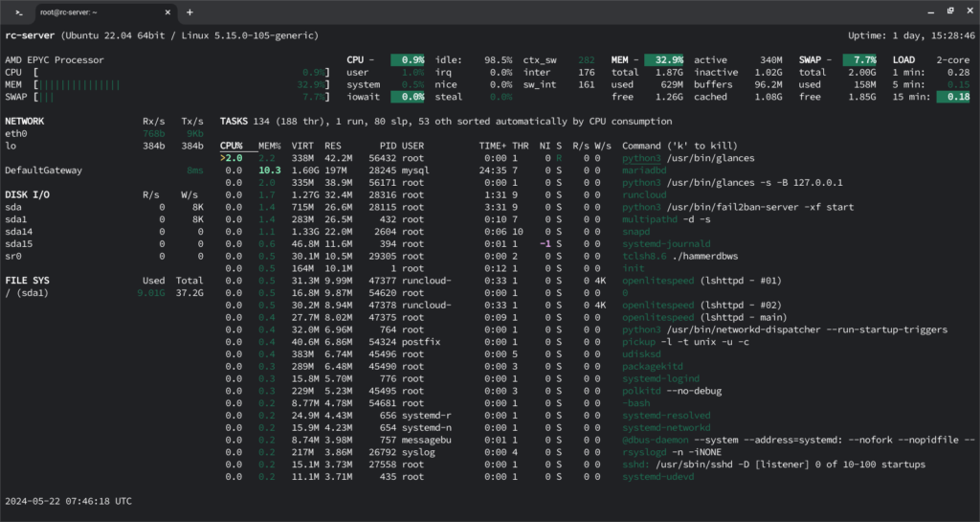Select the systemd-journald process
This screenshot has height=522, width=980.
666,244
